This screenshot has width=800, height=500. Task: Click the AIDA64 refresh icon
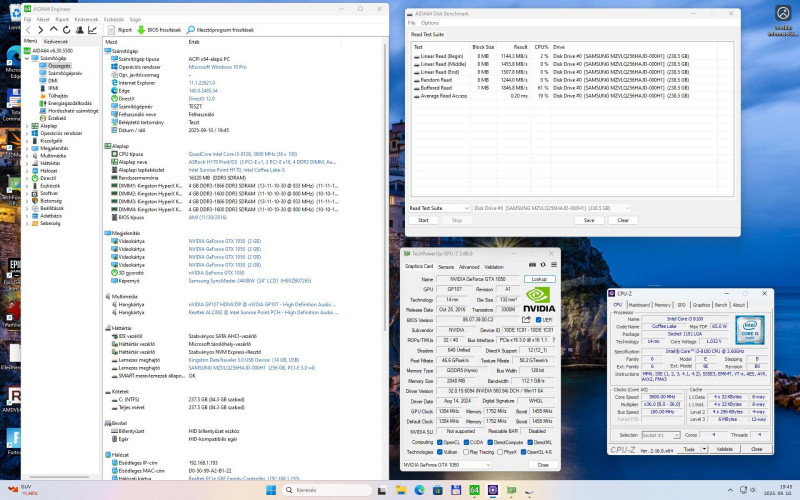coord(66,30)
